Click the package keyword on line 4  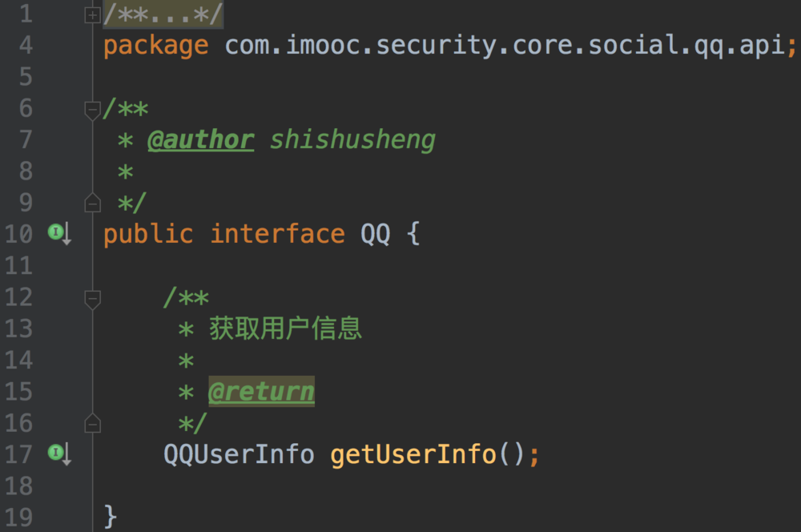155,46
